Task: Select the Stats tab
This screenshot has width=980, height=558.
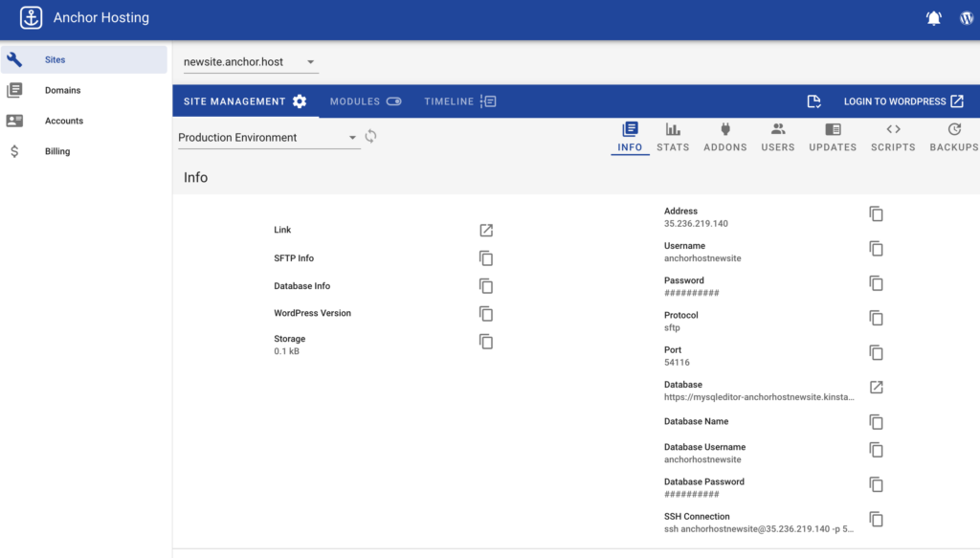Action: (673, 138)
